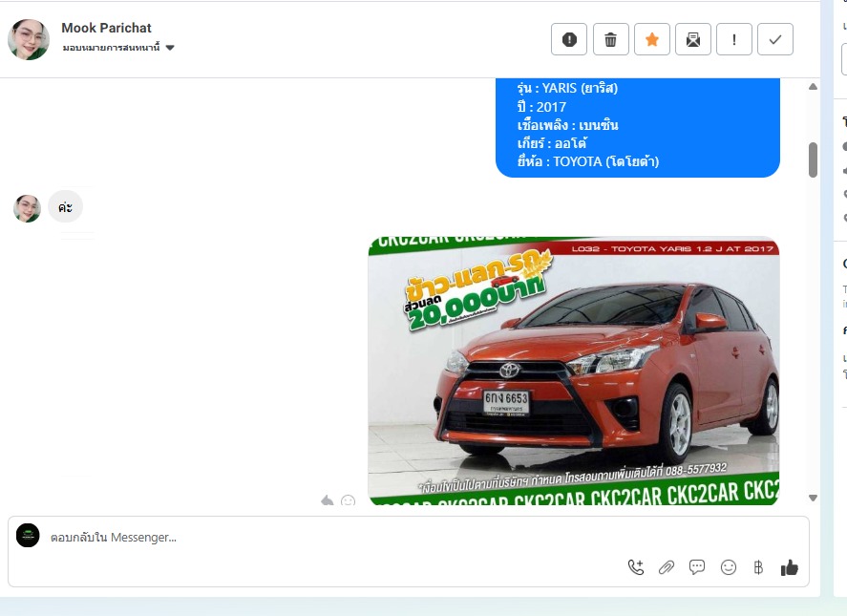Reply to the car image message
The width and height of the screenshot is (847, 616).
328,500
